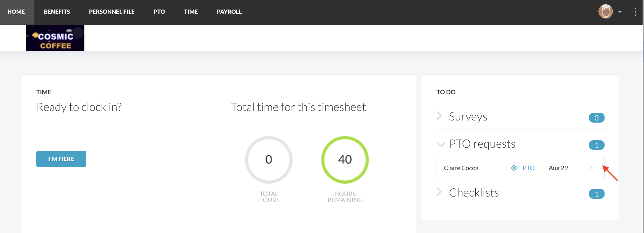Click the TO DO panel title
644x233 pixels.
pyautogui.click(x=446, y=92)
